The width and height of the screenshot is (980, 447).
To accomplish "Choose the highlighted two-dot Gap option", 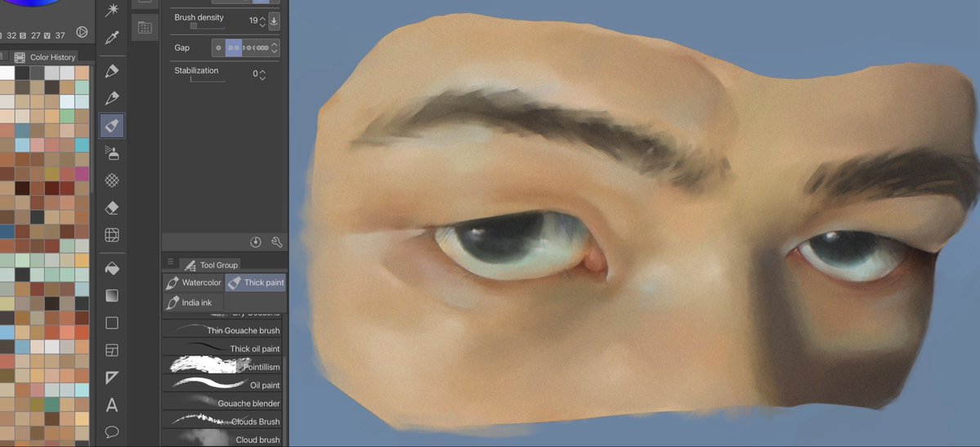I will (233, 47).
